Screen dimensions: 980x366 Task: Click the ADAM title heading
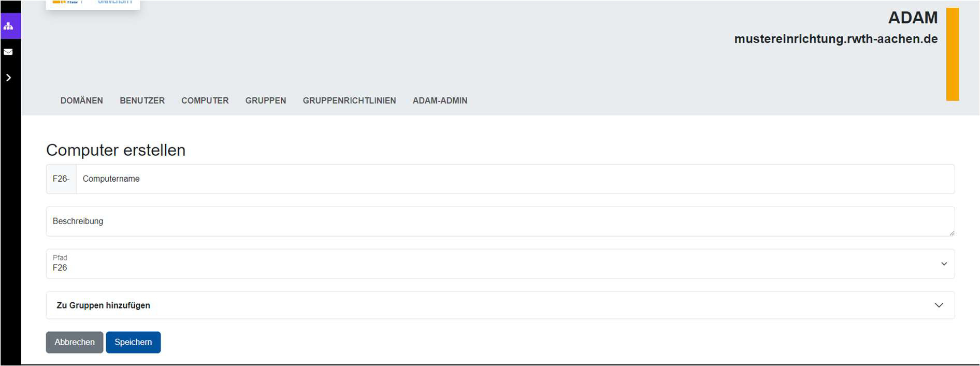click(x=913, y=18)
